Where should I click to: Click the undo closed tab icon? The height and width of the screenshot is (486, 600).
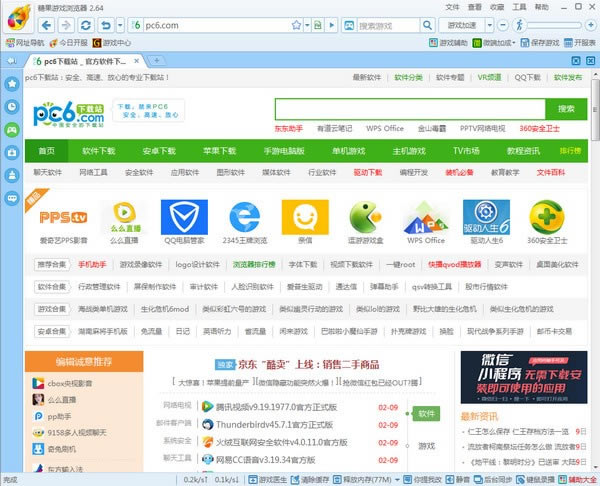click(x=106, y=26)
